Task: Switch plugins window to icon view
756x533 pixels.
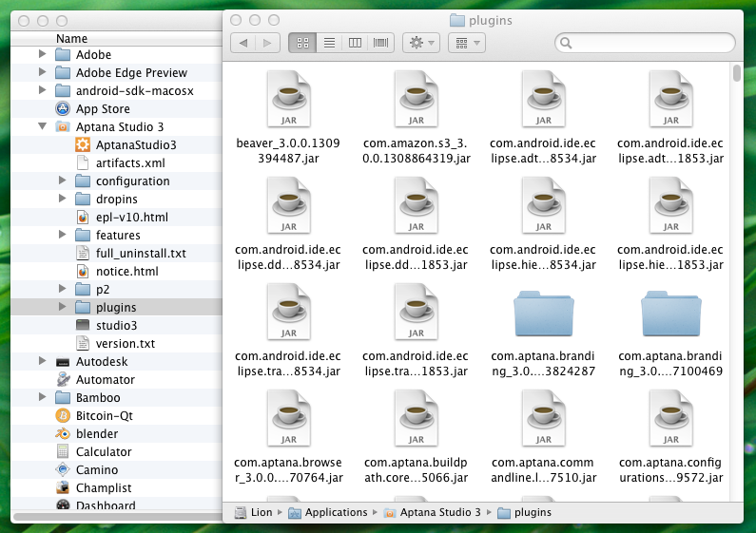Action: [x=302, y=43]
